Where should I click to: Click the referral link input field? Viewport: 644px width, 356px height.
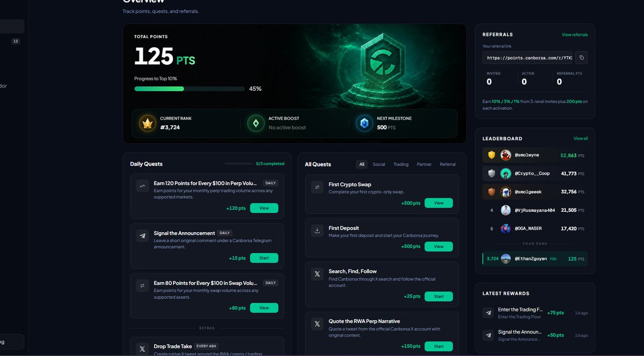pos(528,57)
